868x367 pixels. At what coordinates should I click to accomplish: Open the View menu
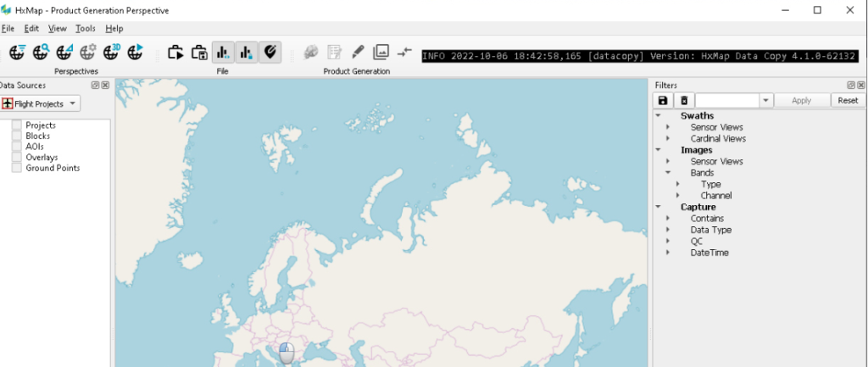58,28
